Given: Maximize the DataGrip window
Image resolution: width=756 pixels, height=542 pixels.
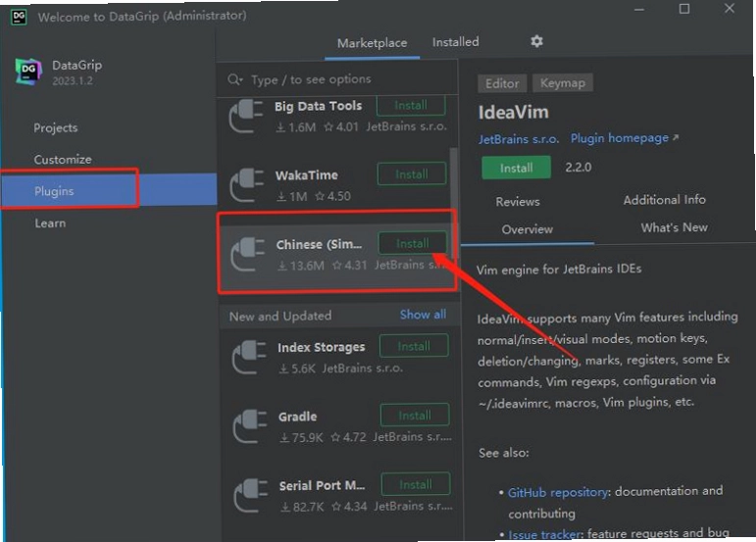Looking at the screenshot, I should click(684, 9).
